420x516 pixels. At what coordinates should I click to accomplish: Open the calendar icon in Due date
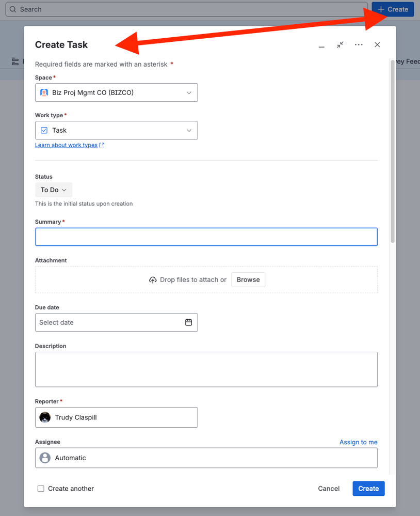(x=189, y=322)
